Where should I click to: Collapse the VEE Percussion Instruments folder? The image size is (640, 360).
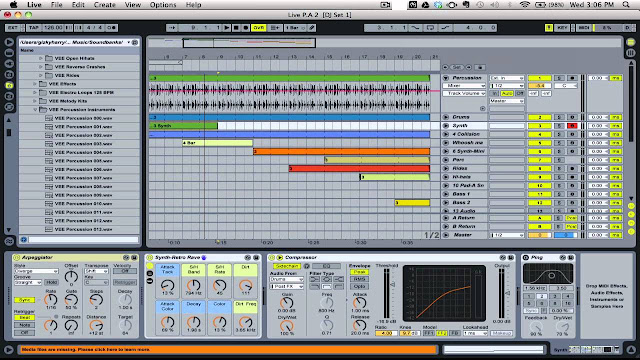coord(35,109)
